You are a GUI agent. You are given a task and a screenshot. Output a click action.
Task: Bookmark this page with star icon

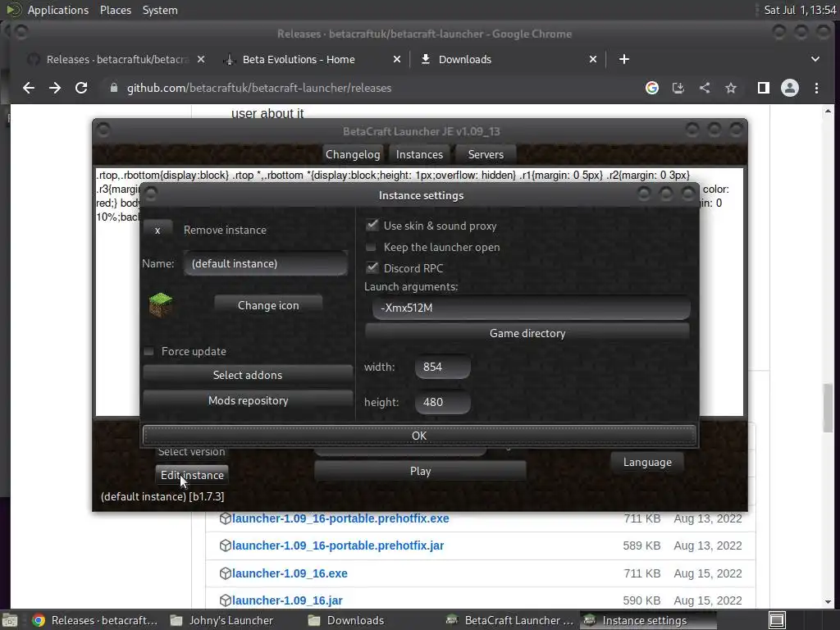coord(731,88)
